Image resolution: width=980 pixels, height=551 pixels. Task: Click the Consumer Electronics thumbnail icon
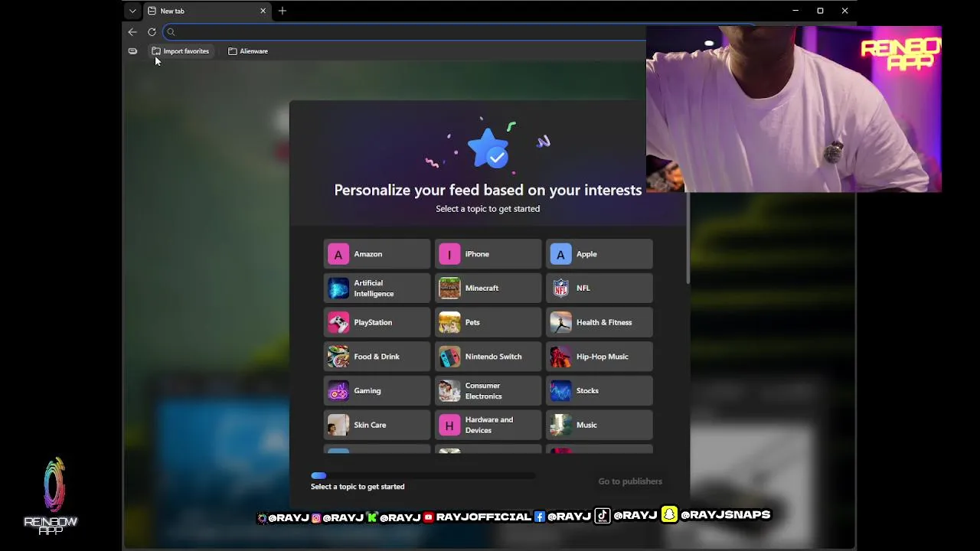pyautogui.click(x=449, y=391)
